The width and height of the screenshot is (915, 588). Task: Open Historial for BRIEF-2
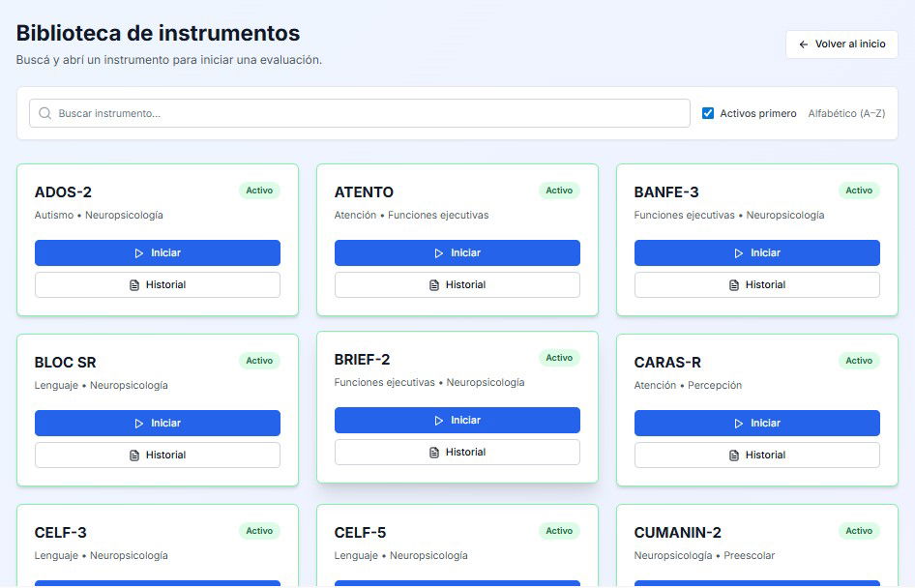point(457,453)
